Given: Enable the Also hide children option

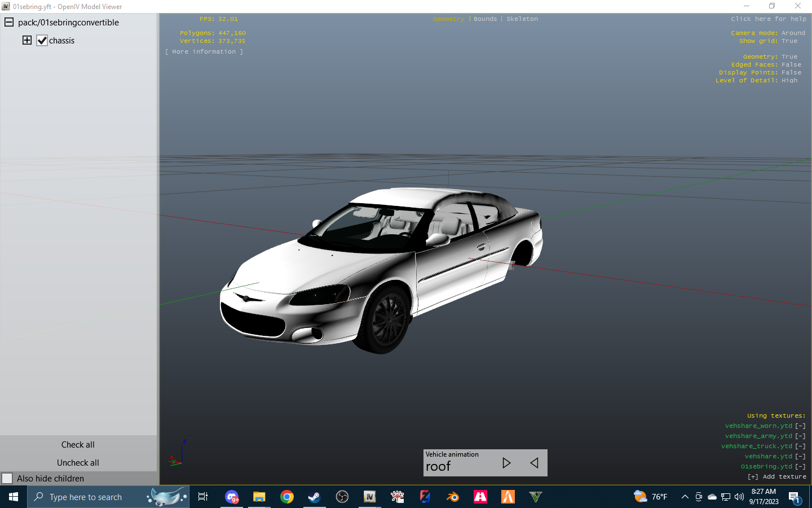Looking at the screenshot, I should 8,478.
